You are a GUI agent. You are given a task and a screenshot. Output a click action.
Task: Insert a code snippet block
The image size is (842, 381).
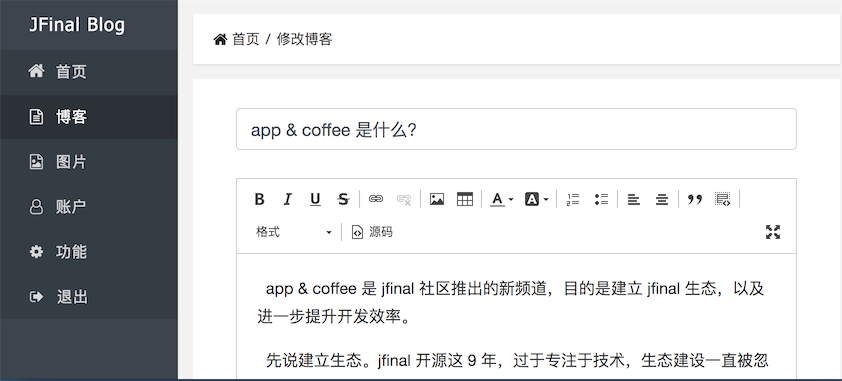tap(723, 200)
